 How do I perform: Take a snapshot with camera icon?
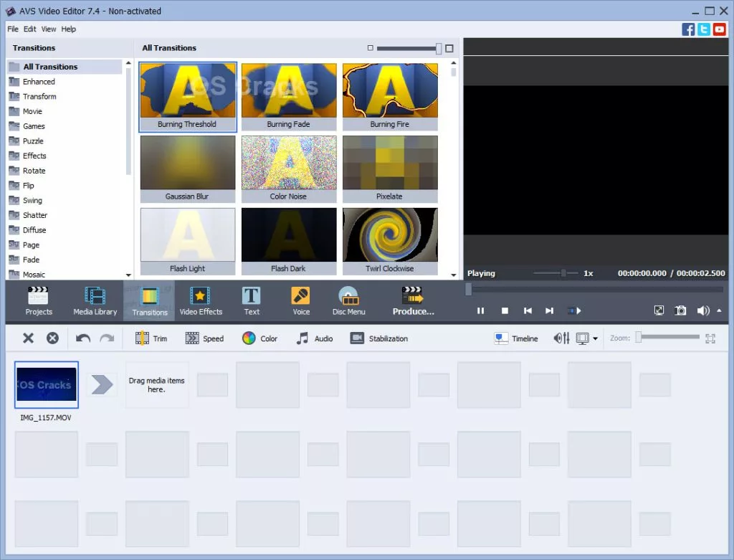(x=680, y=310)
